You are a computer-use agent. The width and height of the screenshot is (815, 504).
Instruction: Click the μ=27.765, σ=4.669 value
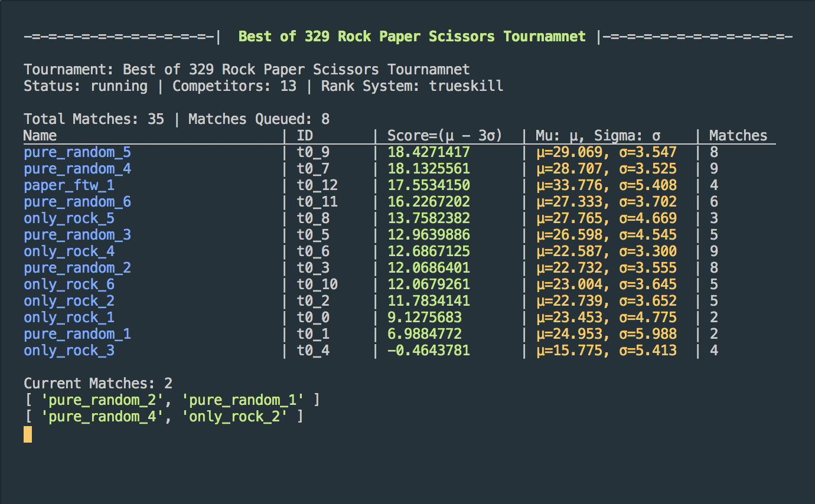pos(607,218)
